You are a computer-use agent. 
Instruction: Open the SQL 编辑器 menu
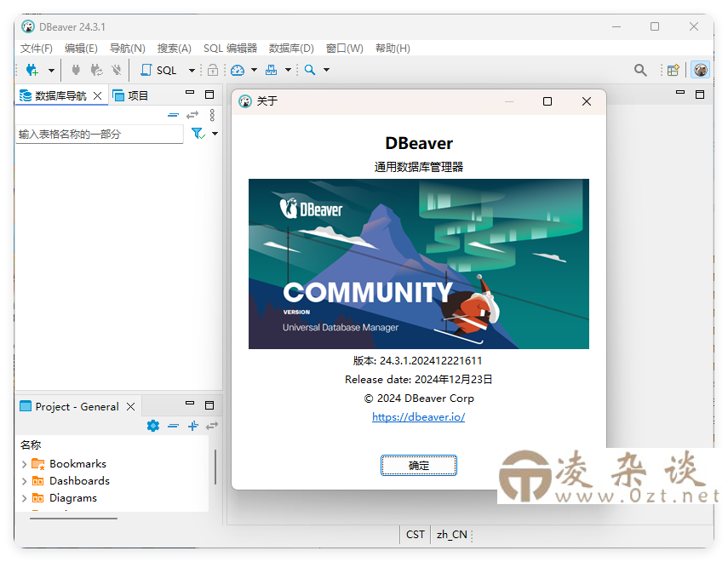coord(230,49)
